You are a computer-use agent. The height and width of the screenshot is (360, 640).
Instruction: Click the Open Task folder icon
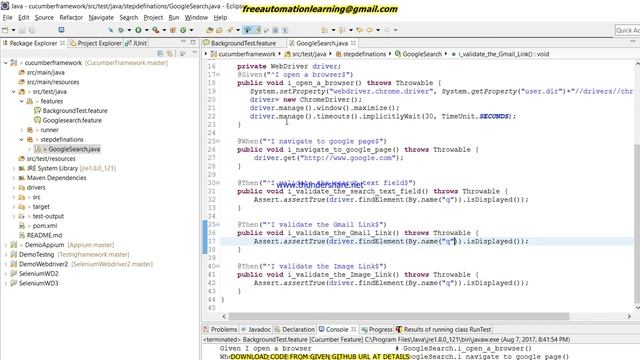219,30
